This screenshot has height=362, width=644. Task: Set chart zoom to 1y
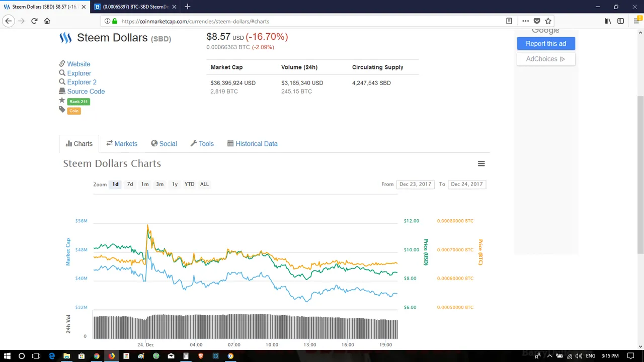[175, 184]
